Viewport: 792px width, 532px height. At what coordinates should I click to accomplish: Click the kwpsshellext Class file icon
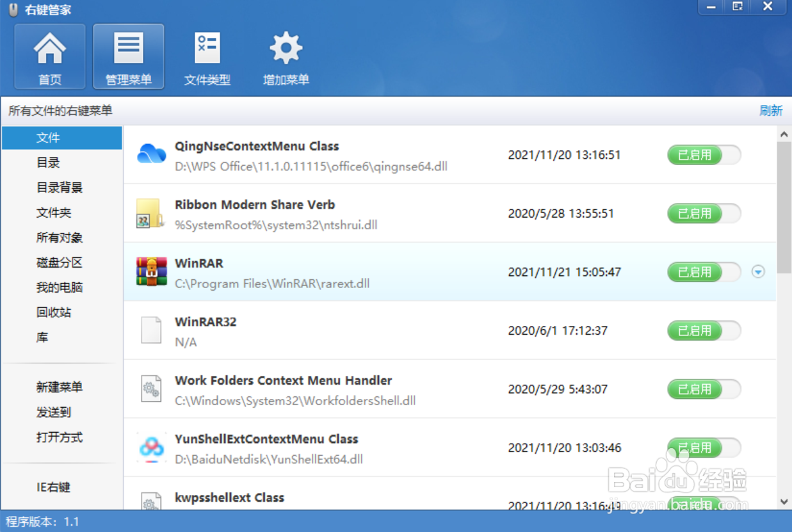tap(151, 501)
